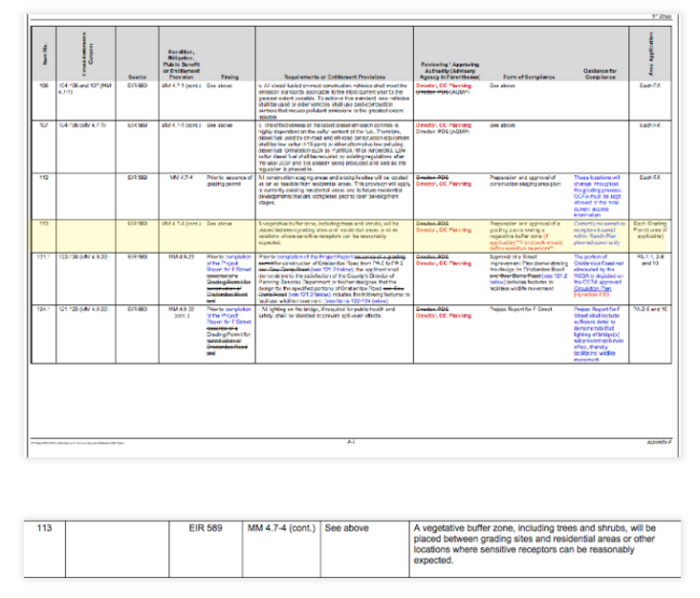Select the 'Timing' column header

[230, 77]
